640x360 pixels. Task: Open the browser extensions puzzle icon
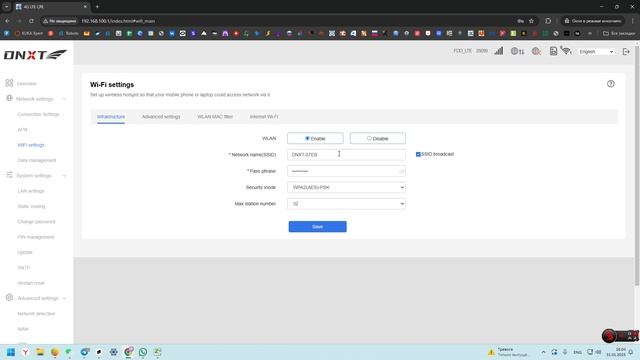[x=548, y=21]
